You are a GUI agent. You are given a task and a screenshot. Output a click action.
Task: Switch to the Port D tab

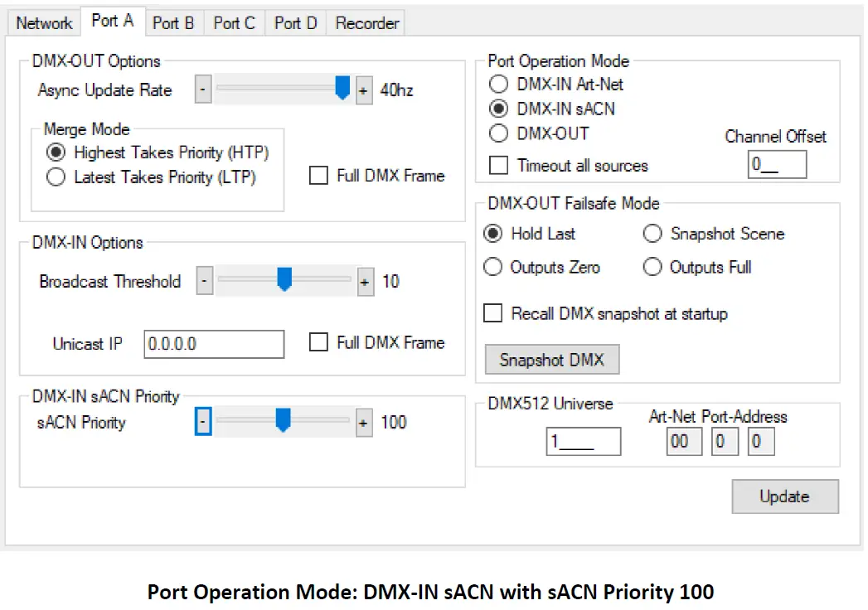[x=294, y=23]
